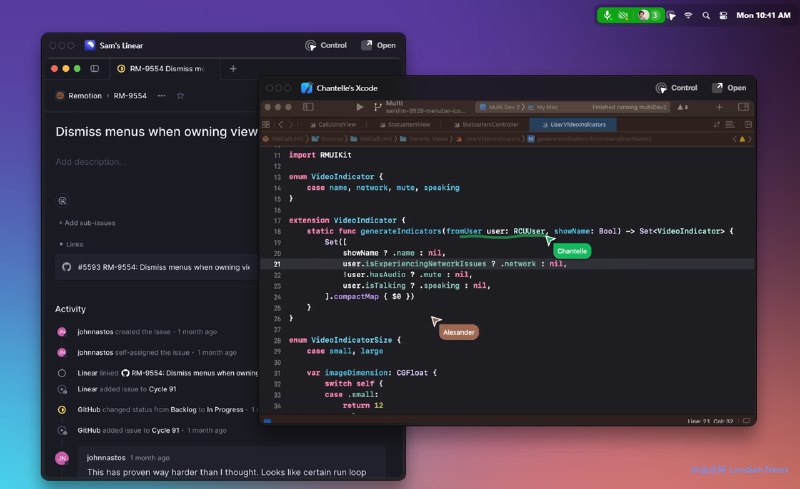Open the participants avatar with count 3

click(648, 15)
